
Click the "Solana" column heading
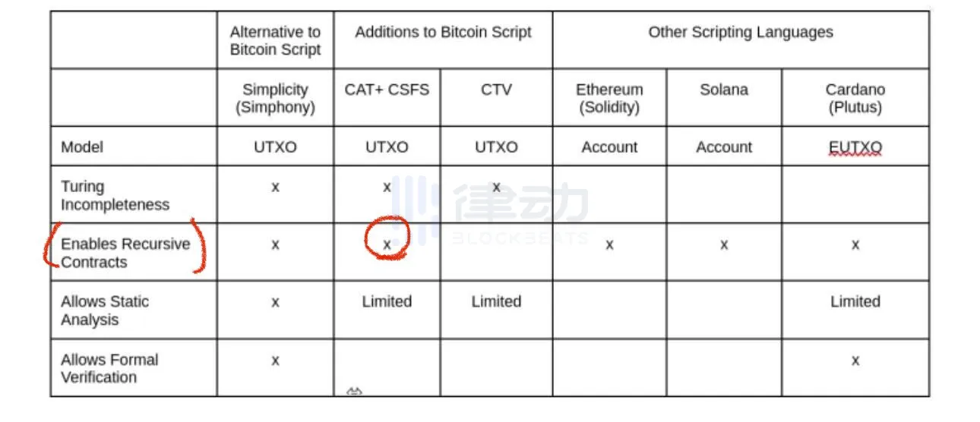tap(724, 90)
